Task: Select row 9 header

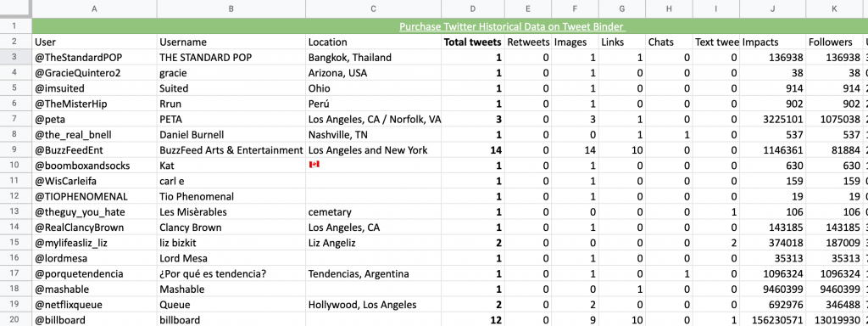Action: (15, 150)
